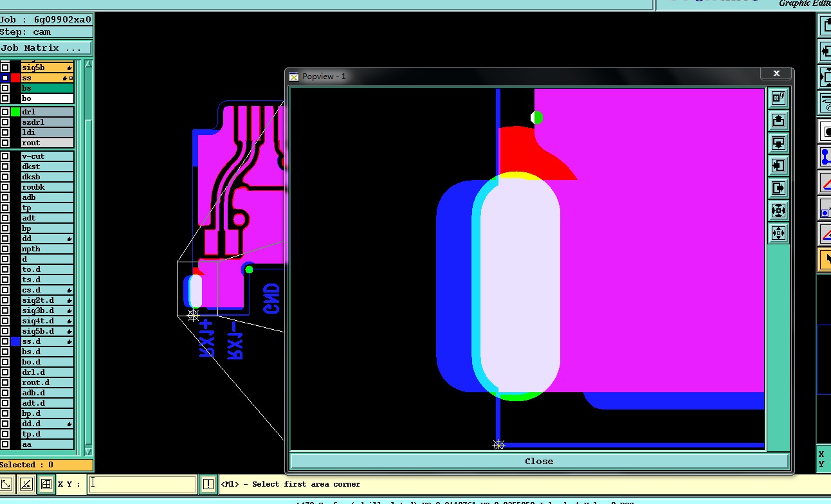Toggle the checkbox for the drl layer
Image resolution: width=831 pixels, height=504 pixels.
click(x=5, y=112)
